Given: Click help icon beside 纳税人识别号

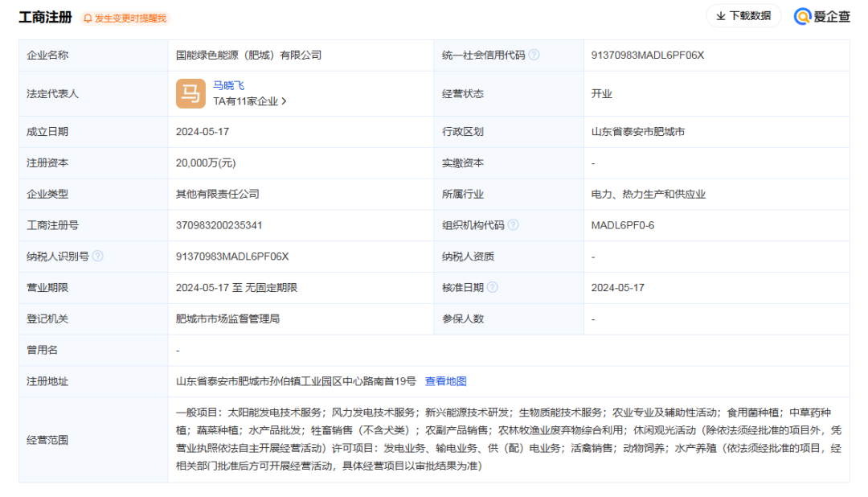Looking at the screenshot, I should [97, 257].
